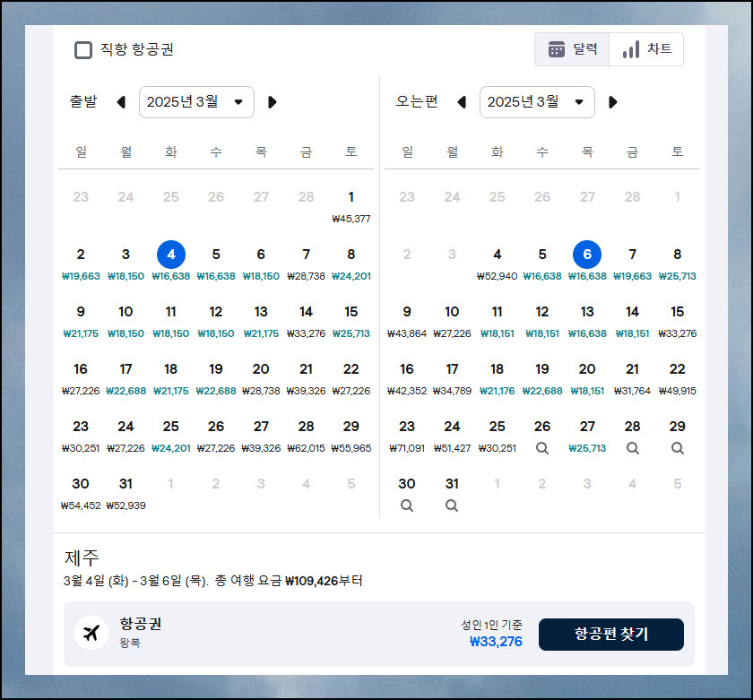Pick departure date 1 priced ₩45,377

pyautogui.click(x=351, y=206)
